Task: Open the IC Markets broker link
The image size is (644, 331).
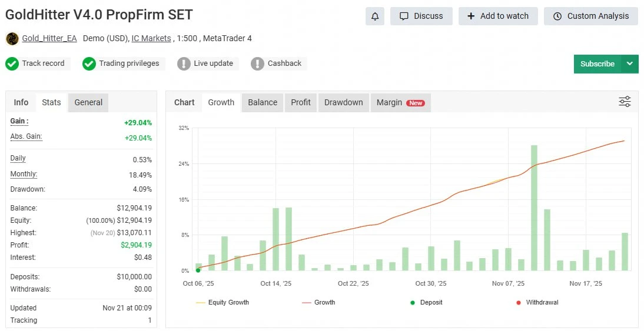Action: 151,38
